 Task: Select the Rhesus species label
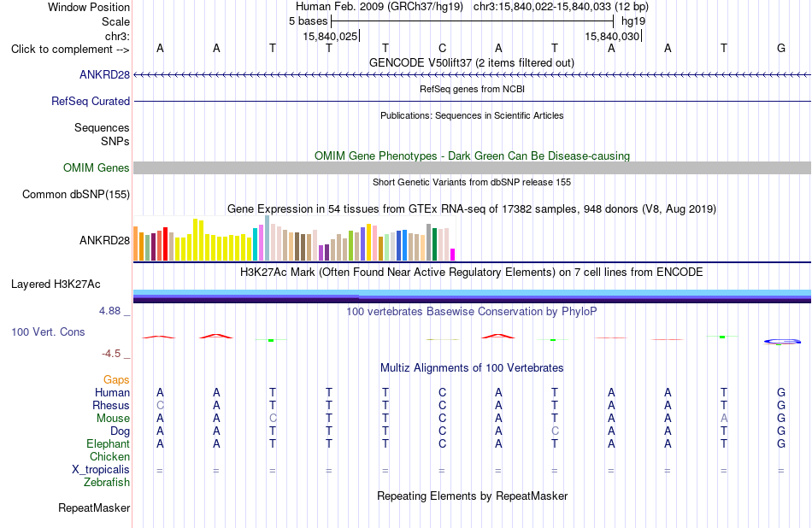pyautogui.click(x=111, y=405)
